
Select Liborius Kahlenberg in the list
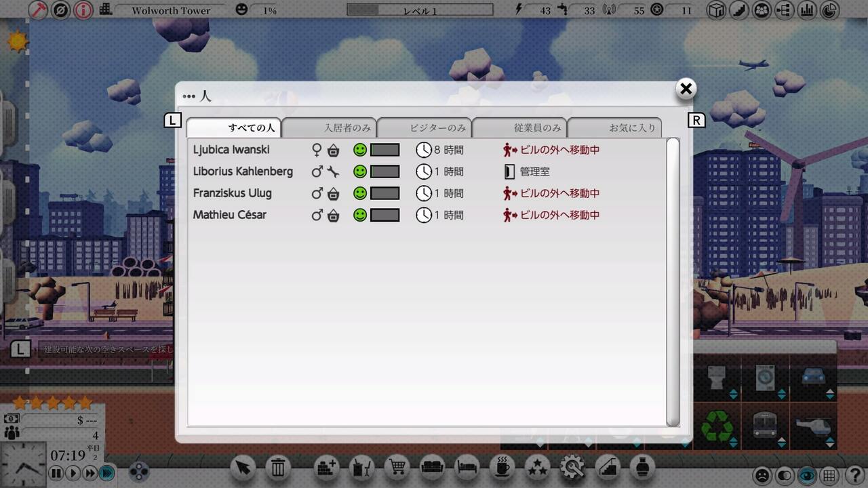click(x=427, y=171)
